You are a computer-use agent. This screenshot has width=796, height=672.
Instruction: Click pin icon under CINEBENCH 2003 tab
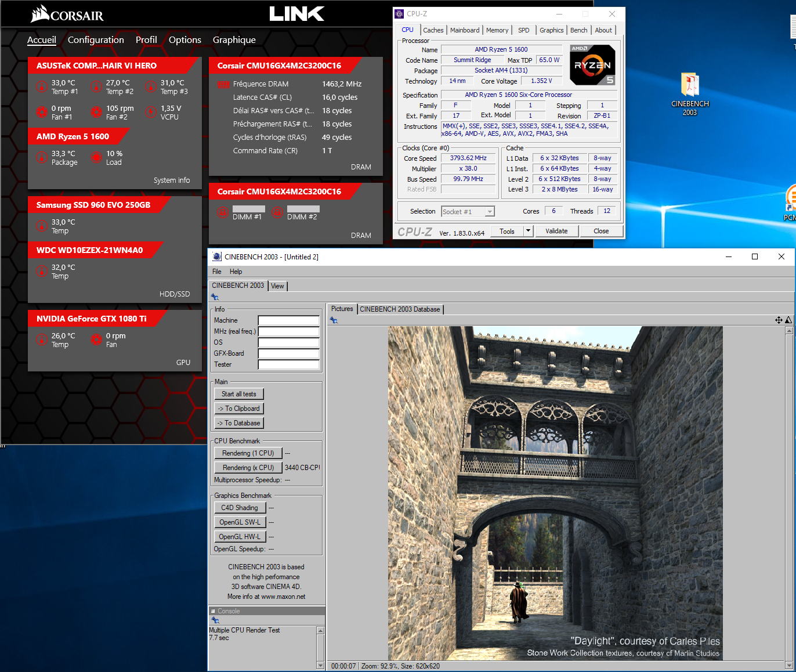(x=215, y=297)
